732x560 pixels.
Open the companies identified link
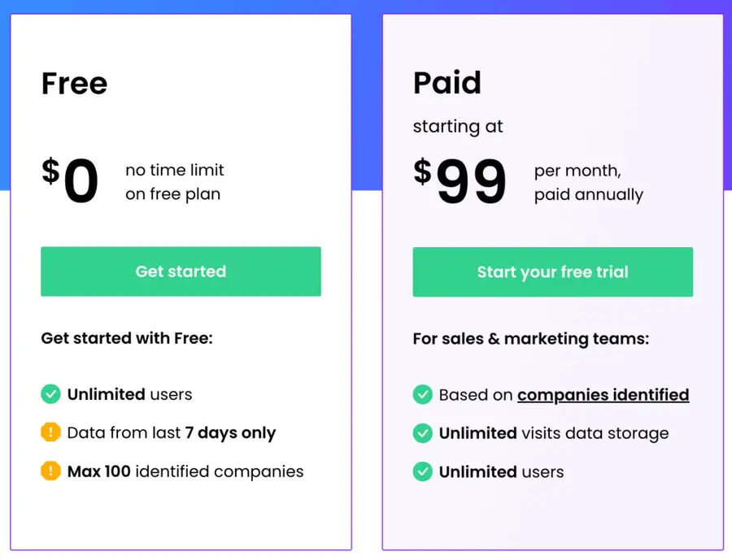coord(603,394)
